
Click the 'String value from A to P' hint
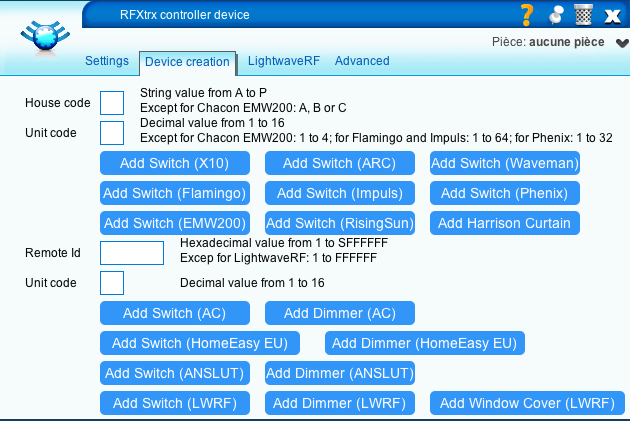(x=203, y=93)
